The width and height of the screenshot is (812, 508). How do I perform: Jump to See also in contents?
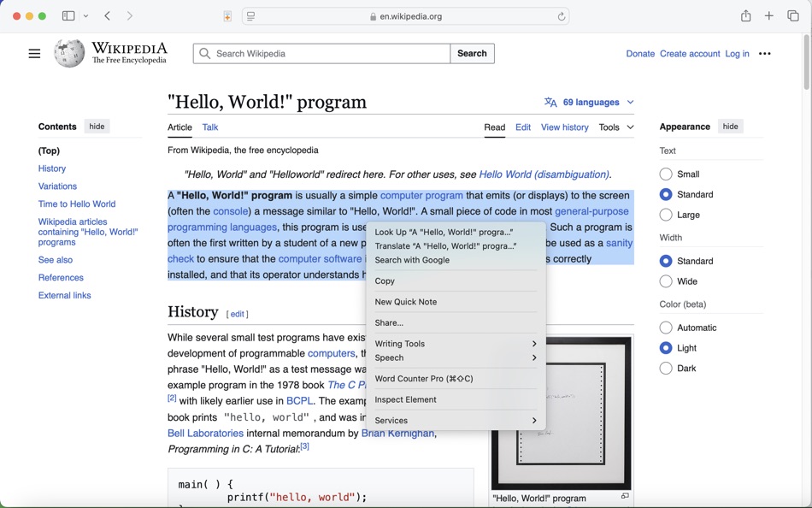pyautogui.click(x=56, y=260)
